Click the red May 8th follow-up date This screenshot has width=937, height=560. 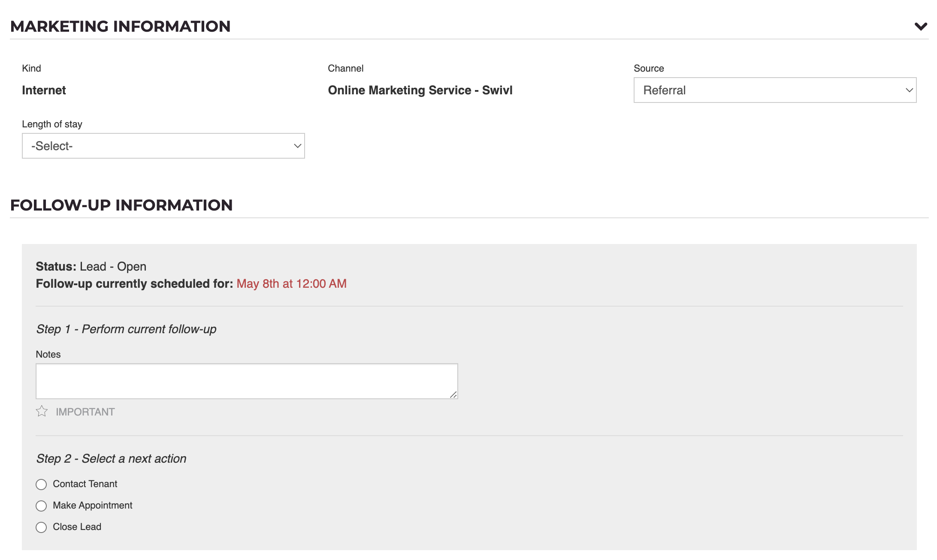pyautogui.click(x=291, y=283)
